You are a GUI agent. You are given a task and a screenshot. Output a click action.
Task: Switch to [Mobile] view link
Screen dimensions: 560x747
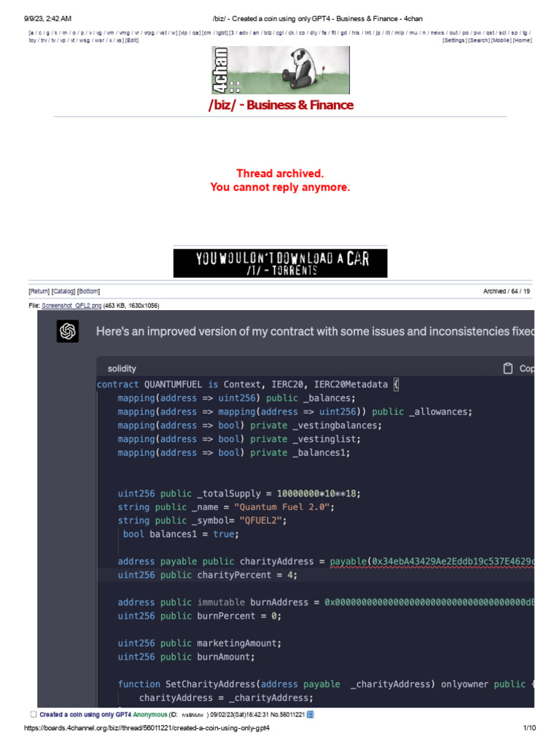tap(502, 41)
